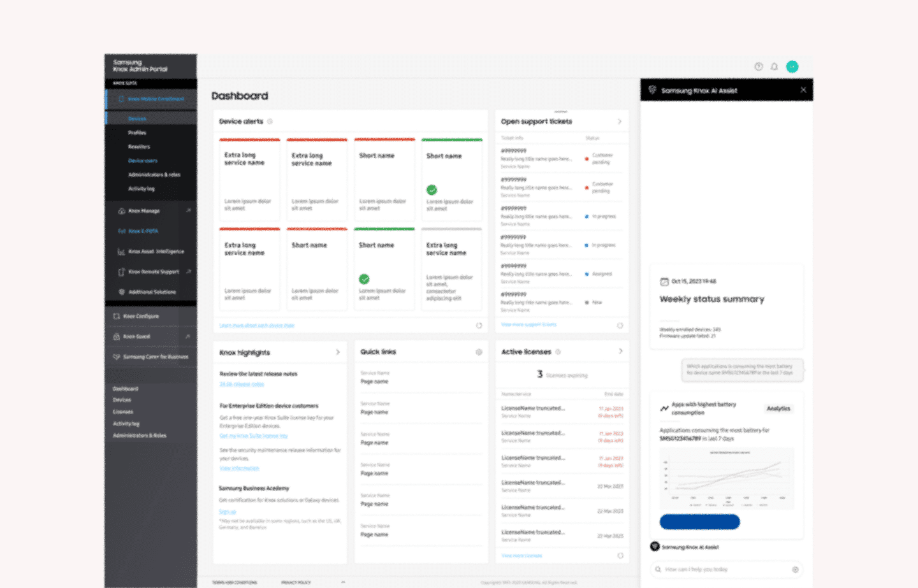Click the Knox Configure icon
Screen dimensions: 918x588
click(x=116, y=316)
